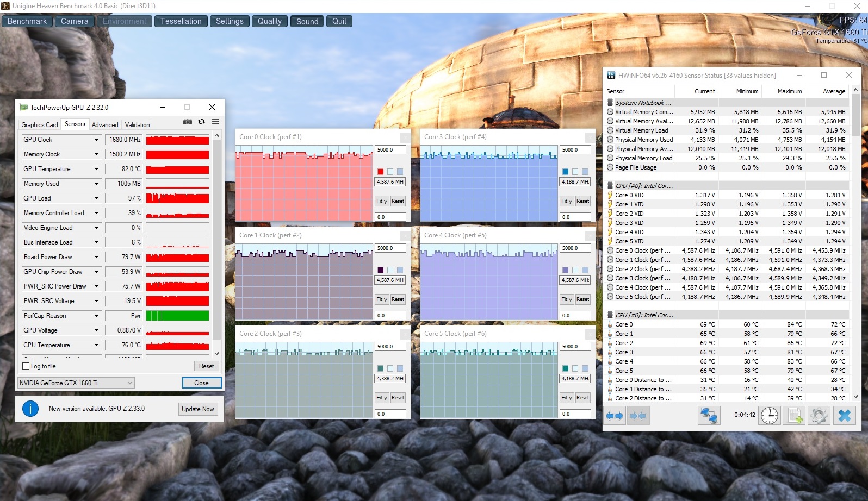Close the Core 4 Clock graph window
Screen dimensions: 868x501
pos(590,236)
